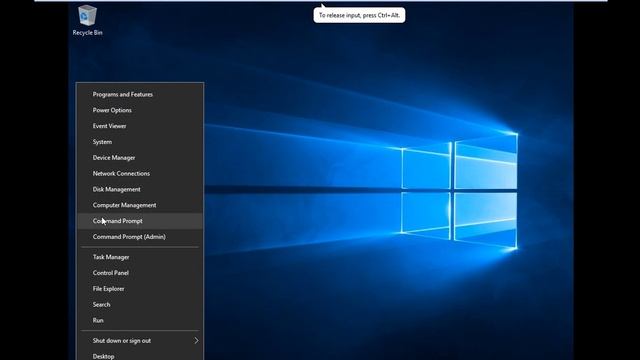Open the Run dialog entry

coord(140,320)
